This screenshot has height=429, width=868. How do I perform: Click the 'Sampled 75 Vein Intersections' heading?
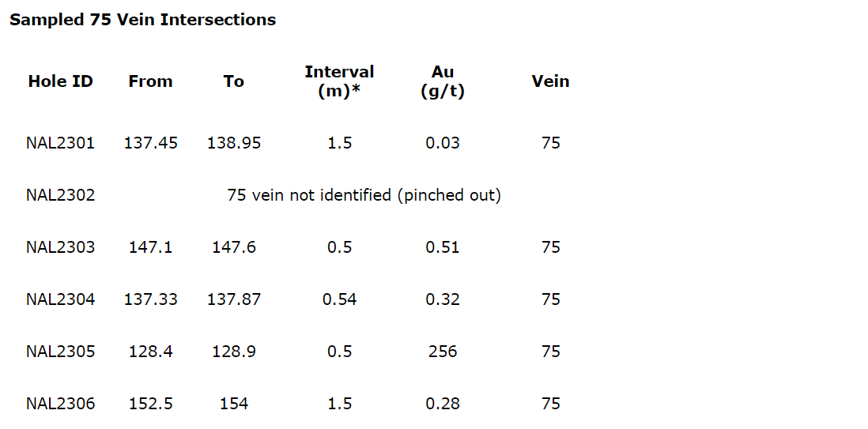coord(142,20)
